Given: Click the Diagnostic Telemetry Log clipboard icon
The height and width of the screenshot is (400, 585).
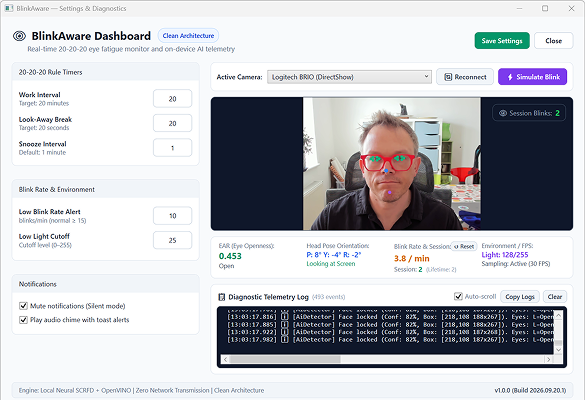Looking at the screenshot, I should [222, 297].
